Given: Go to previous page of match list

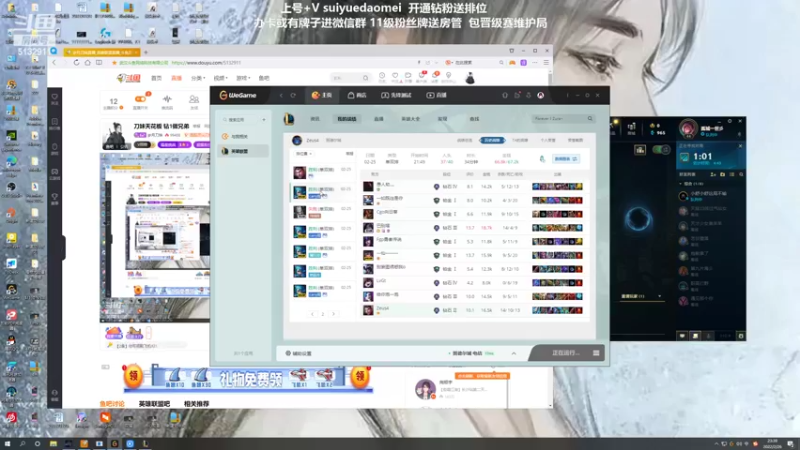Looking at the screenshot, I should (312, 314).
